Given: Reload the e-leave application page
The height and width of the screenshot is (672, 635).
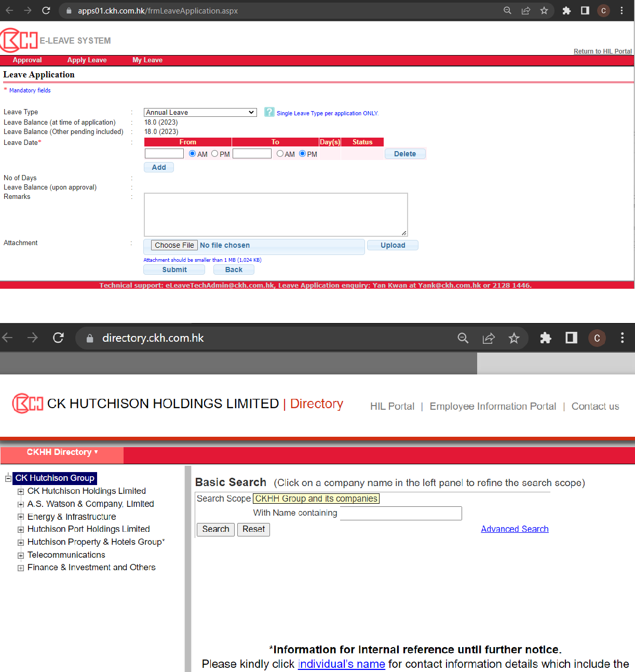Looking at the screenshot, I should [46, 10].
